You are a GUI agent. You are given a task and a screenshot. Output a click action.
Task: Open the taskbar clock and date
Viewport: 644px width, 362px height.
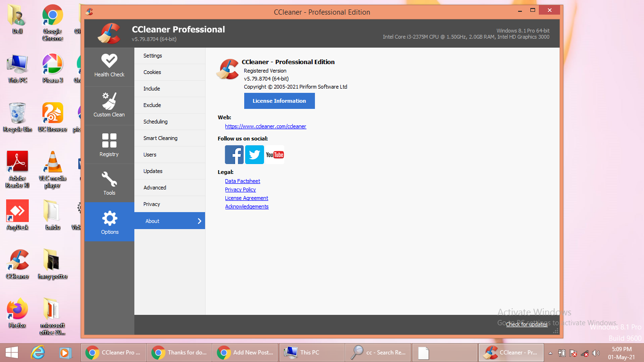pos(621,353)
